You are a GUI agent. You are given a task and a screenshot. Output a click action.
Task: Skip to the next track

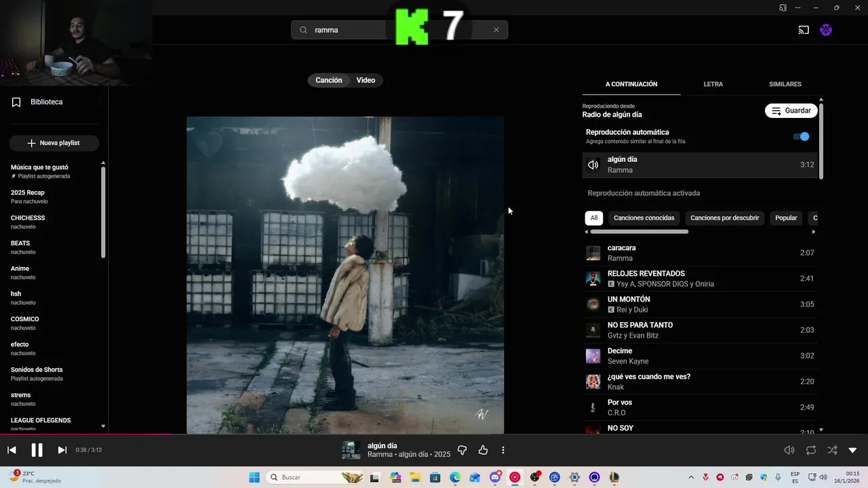click(62, 450)
